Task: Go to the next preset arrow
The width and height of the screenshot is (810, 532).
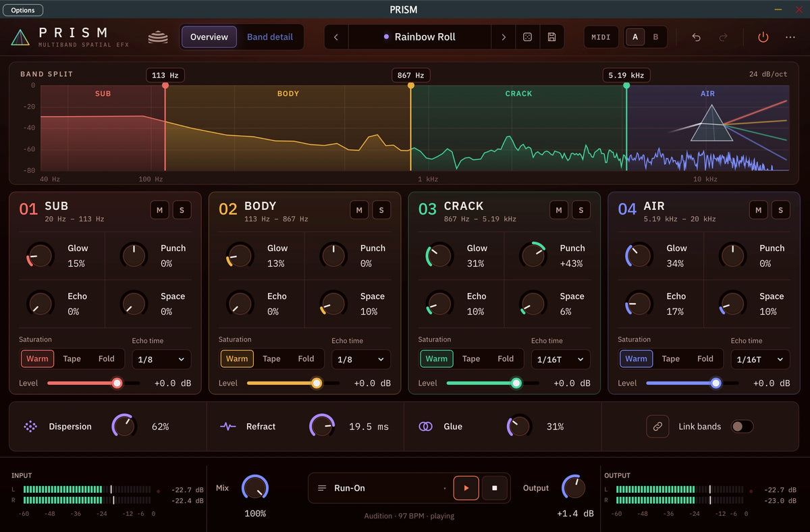Action: pyautogui.click(x=503, y=37)
